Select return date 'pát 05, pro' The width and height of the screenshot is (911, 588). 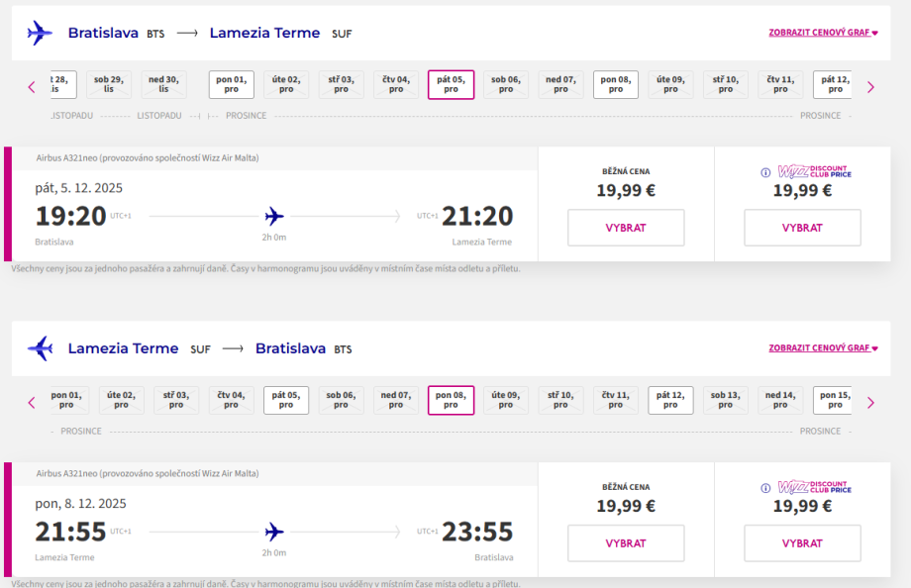point(286,401)
